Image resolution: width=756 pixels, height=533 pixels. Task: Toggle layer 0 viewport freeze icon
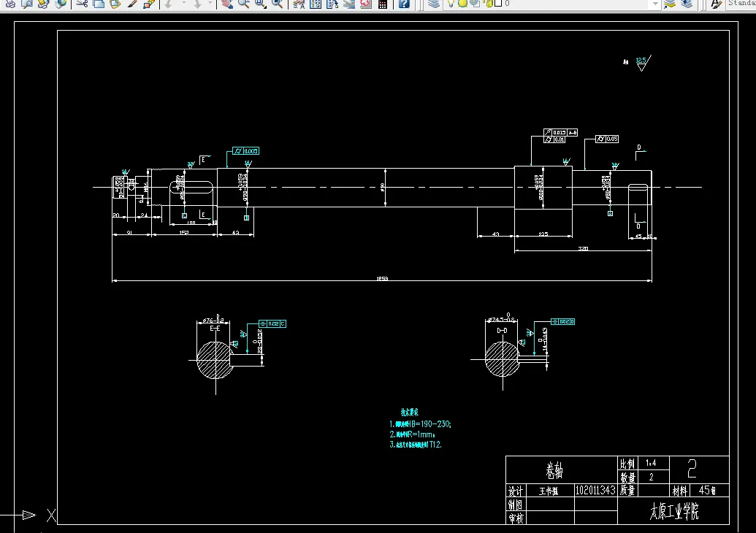(475, 3)
